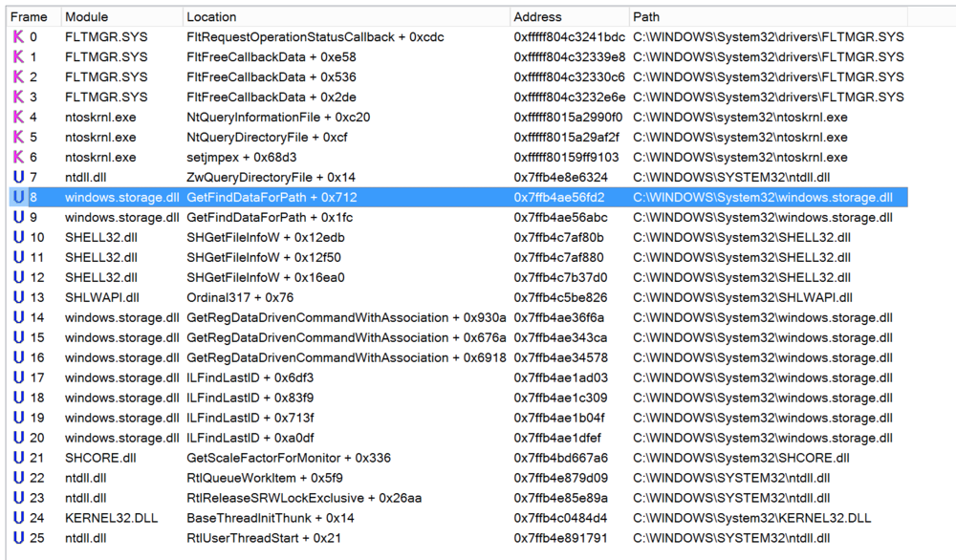
Task: Click the U icon on frame 25 row
Action: point(18,538)
